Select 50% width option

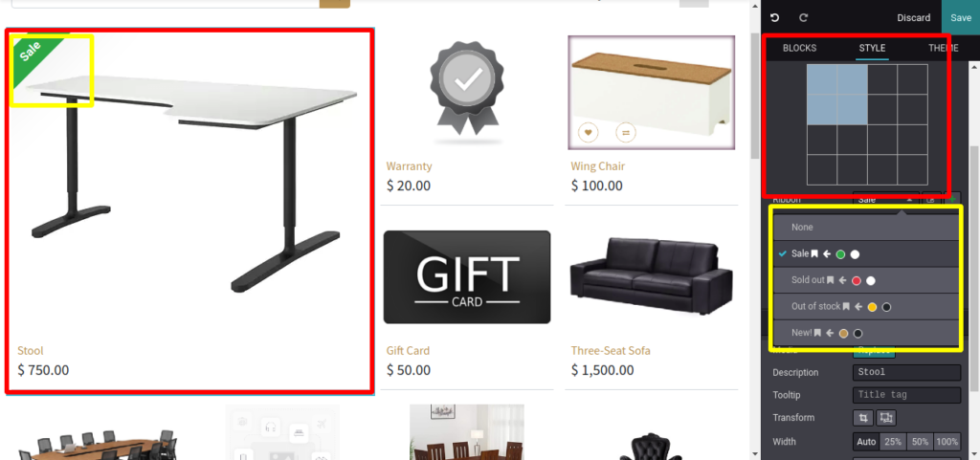pyautogui.click(x=920, y=442)
